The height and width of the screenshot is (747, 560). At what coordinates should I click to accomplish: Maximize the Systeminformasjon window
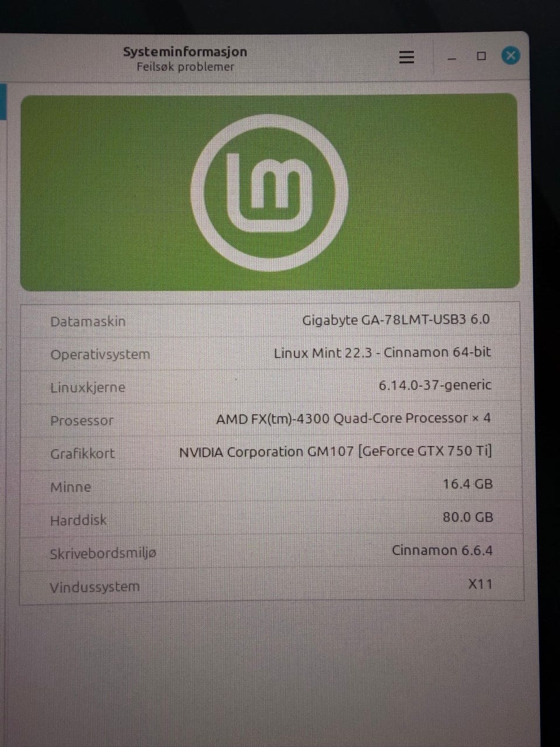click(481, 56)
